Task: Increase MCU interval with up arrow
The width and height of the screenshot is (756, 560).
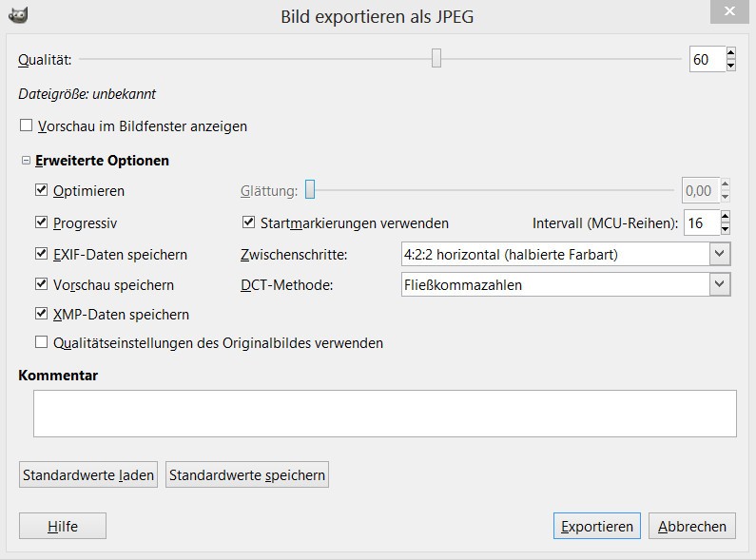Action: (726, 217)
